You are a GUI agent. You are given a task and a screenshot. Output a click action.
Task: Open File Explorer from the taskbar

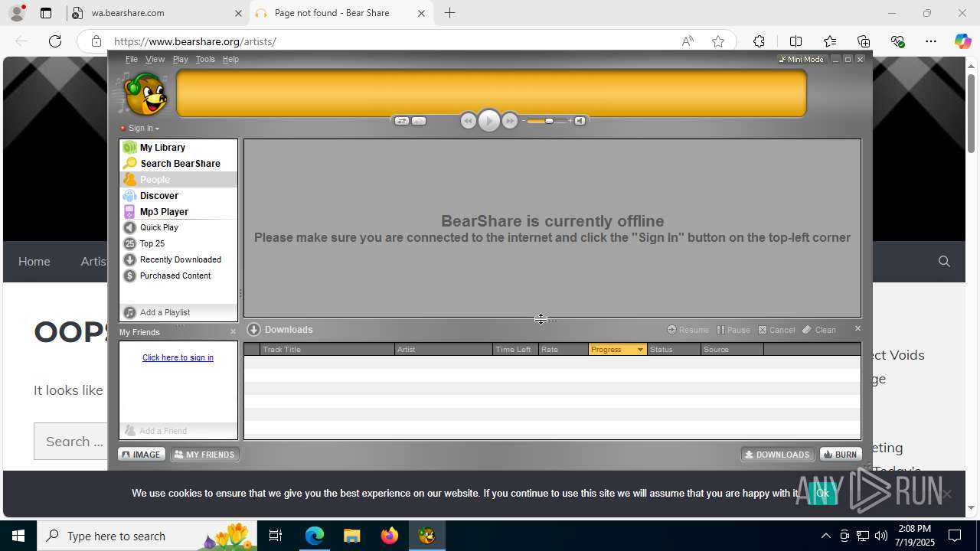click(x=351, y=536)
